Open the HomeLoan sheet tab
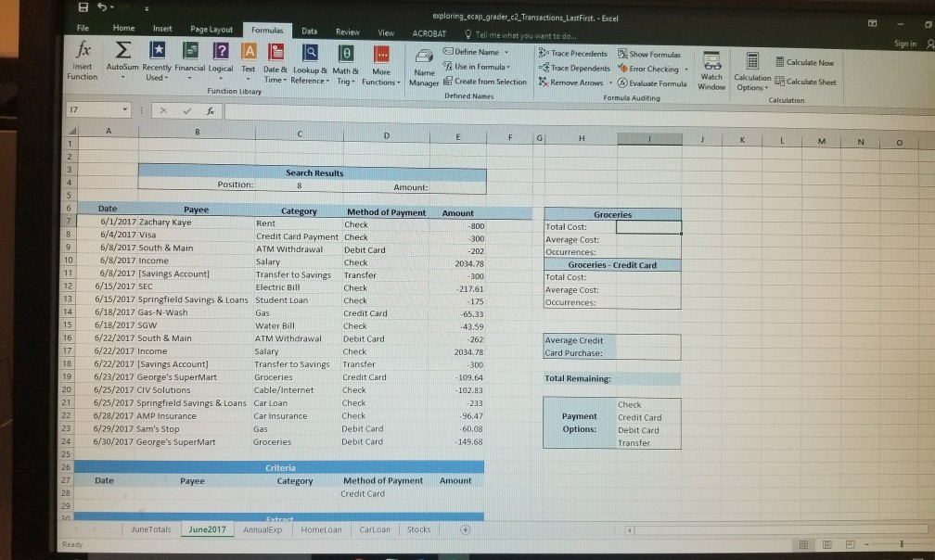The image size is (935, 560). (321, 529)
